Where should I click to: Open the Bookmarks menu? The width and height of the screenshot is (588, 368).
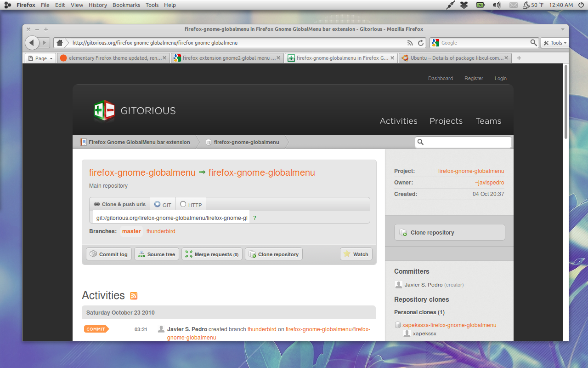[126, 5]
